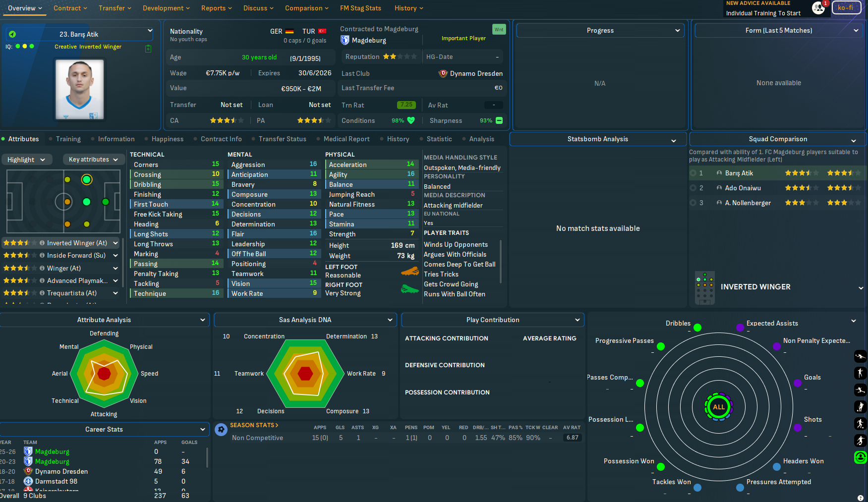The image size is (868, 502).
Task: Click the Barış Atik player photo
Action: tap(80, 89)
